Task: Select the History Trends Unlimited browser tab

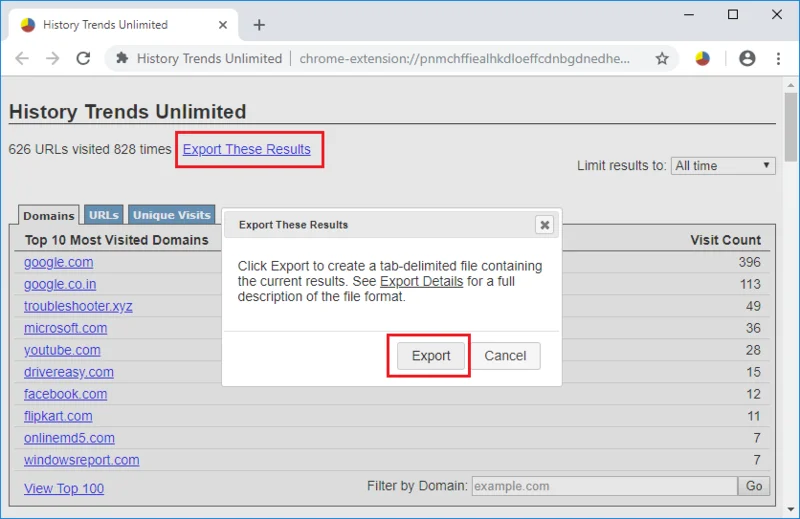Action: click(x=122, y=24)
